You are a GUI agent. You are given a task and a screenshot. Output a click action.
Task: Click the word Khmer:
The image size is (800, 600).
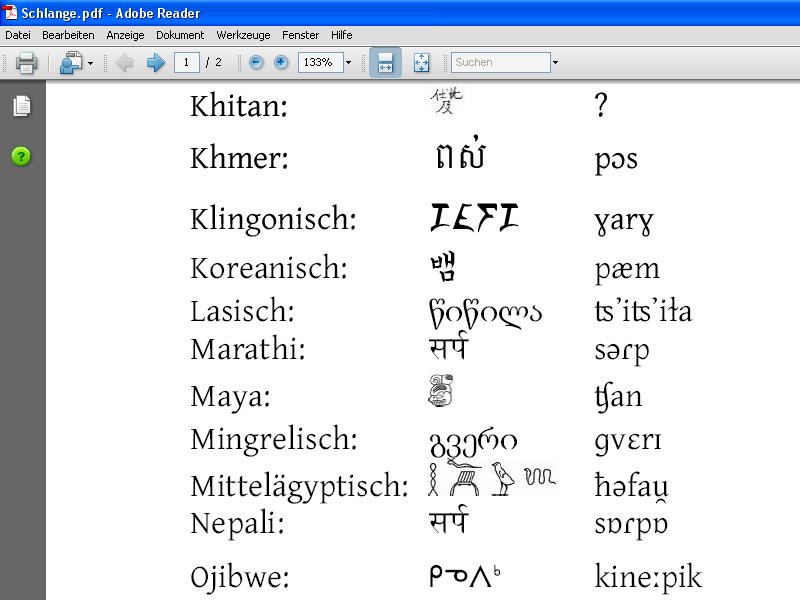[239, 158]
